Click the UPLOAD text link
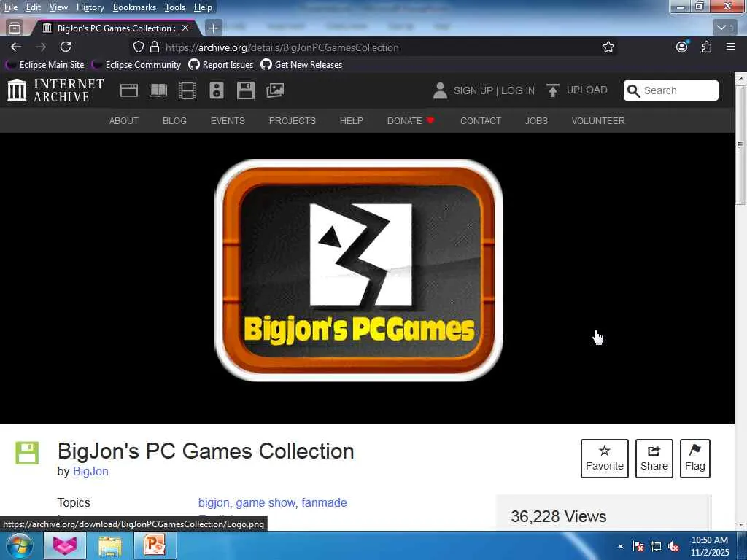Screen dimensions: 747x560 coord(587,90)
